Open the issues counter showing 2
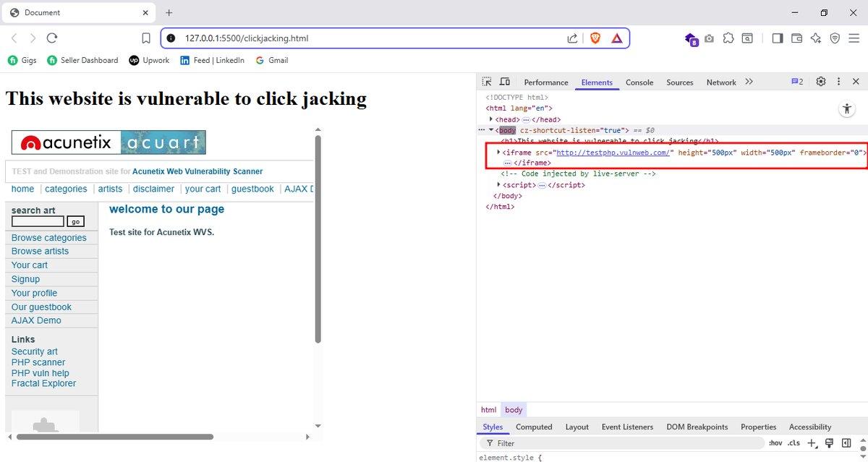 tap(797, 82)
